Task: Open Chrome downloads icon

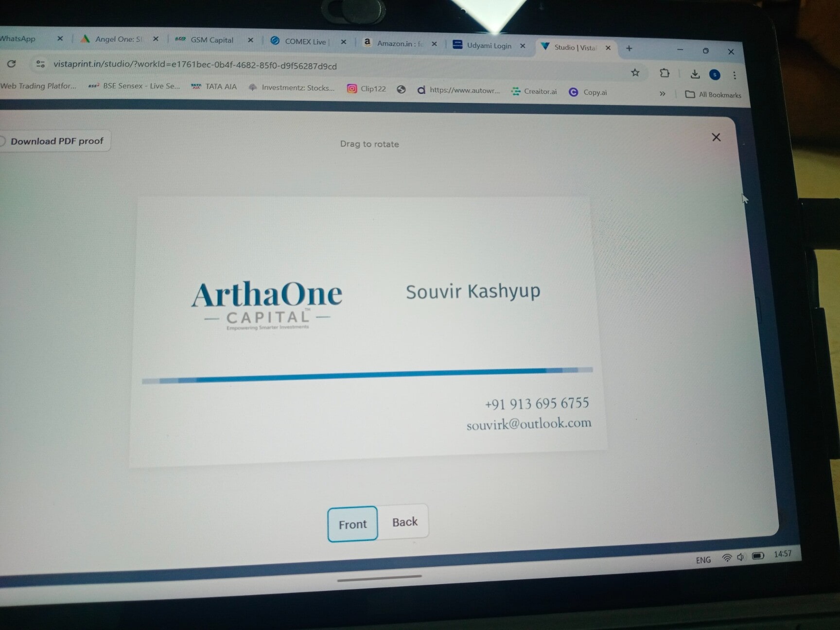Action: coord(695,74)
